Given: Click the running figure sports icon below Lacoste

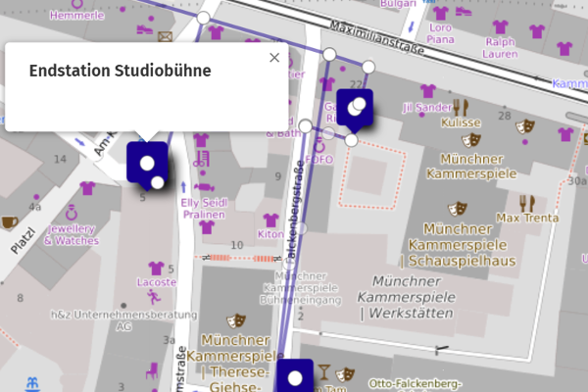Looking at the screenshot, I should click(154, 297).
